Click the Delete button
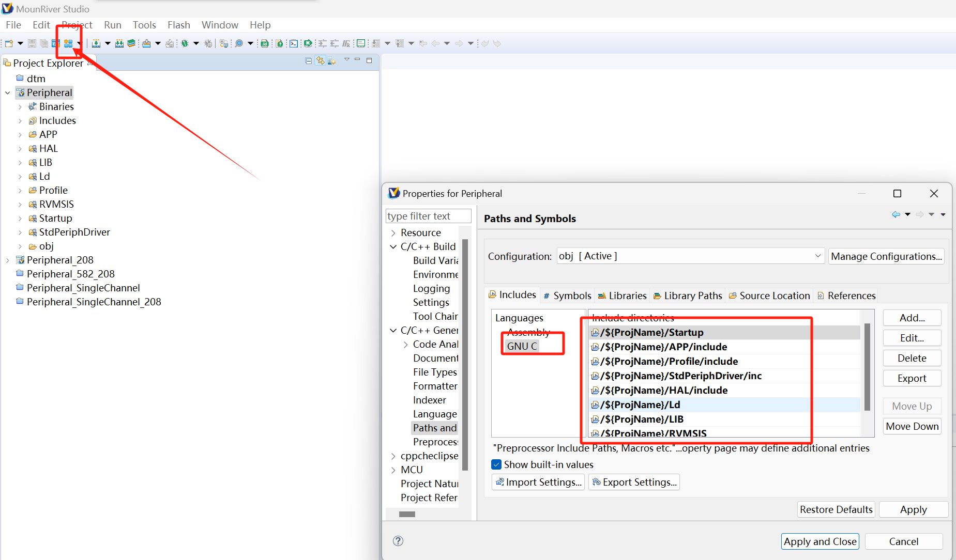956x560 pixels. tap(912, 358)
